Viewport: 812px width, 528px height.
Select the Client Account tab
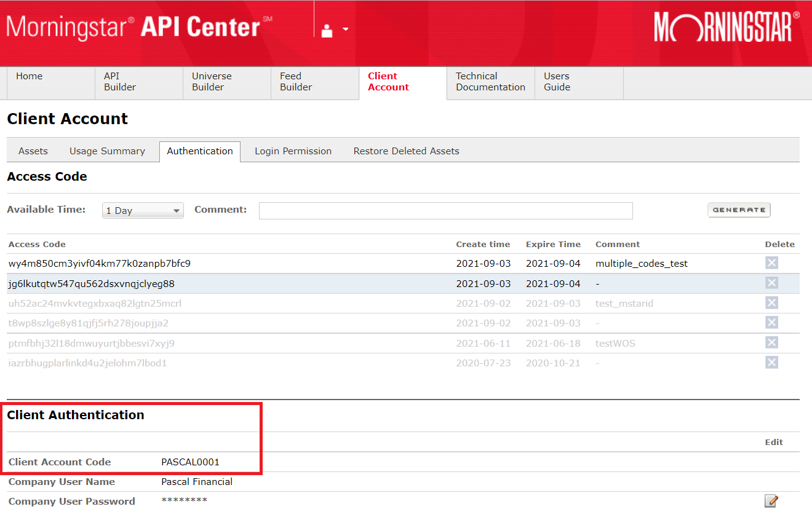coord(403,82)
